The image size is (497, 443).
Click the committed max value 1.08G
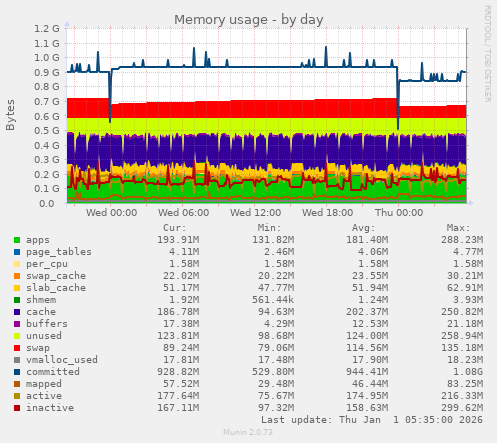[x=468, y=372]
